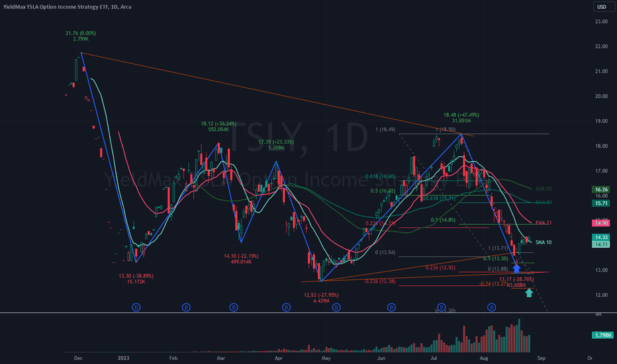Select the EMA 21 line label
The width and height of the screenshot is (617, 364).
click(x=544, y=223)
